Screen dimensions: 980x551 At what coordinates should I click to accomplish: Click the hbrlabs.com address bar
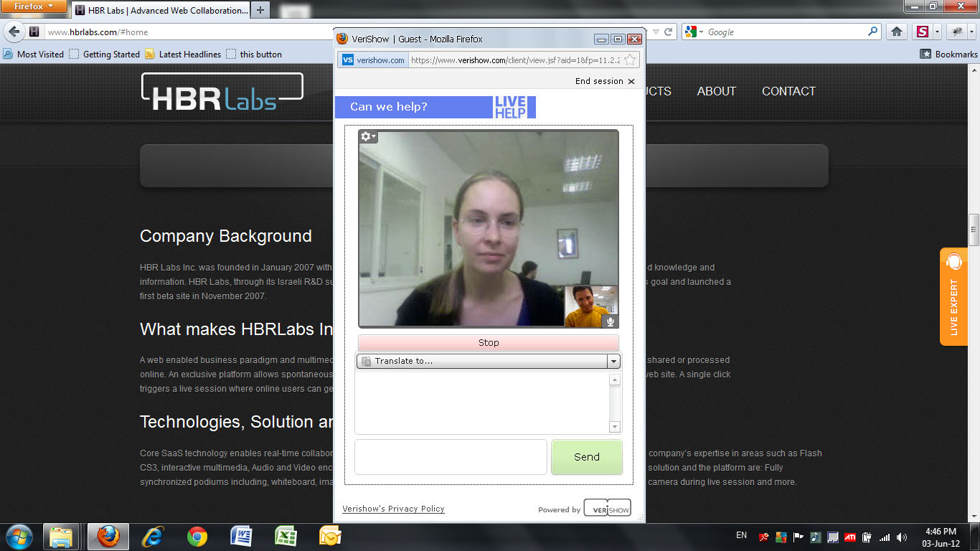pyautogui.click(x=187, y=32)
